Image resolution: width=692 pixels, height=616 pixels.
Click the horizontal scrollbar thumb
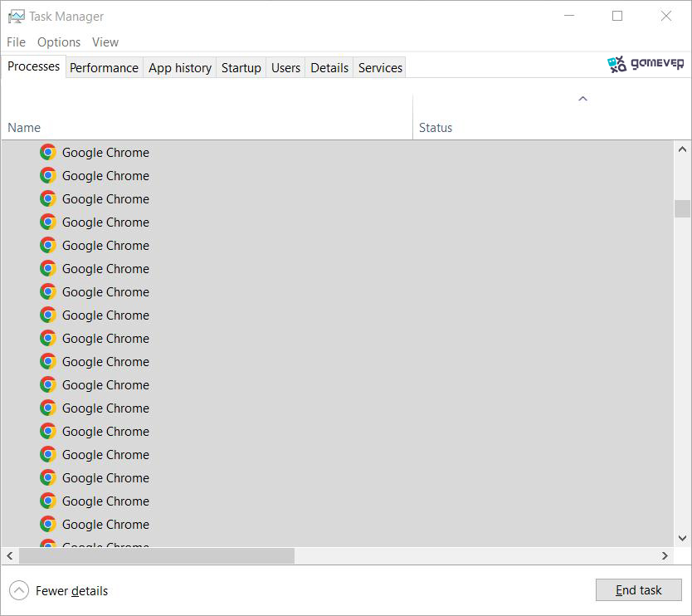156,556
